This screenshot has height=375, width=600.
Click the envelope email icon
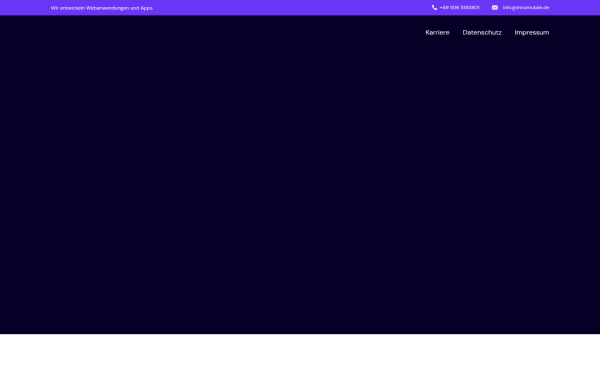pyautogui.click(x=495, y=8)
